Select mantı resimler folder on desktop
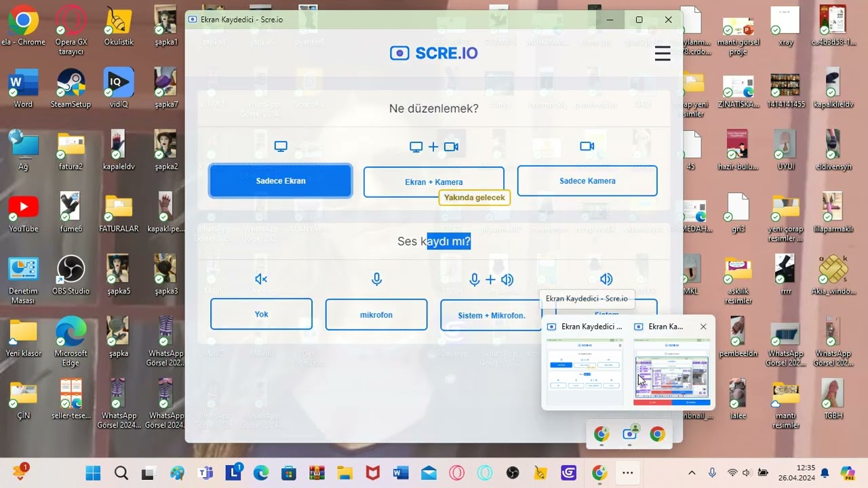The height and width of the screenshot is (488, 868). (785, 405)
